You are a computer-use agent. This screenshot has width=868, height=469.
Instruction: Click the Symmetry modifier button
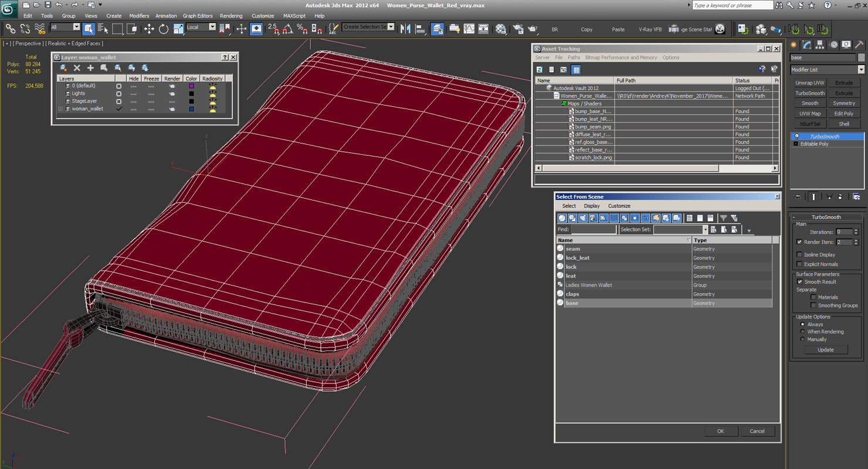point(844,103)
